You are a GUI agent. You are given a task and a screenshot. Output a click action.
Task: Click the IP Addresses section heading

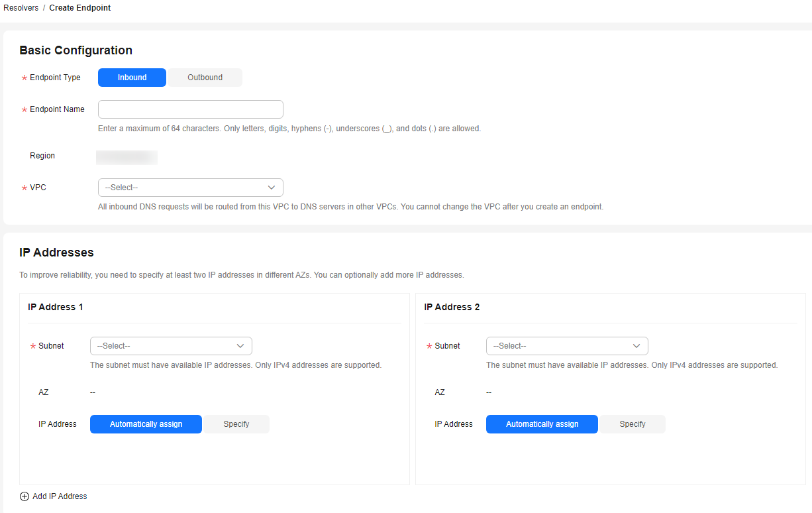(x=57, y=253)
